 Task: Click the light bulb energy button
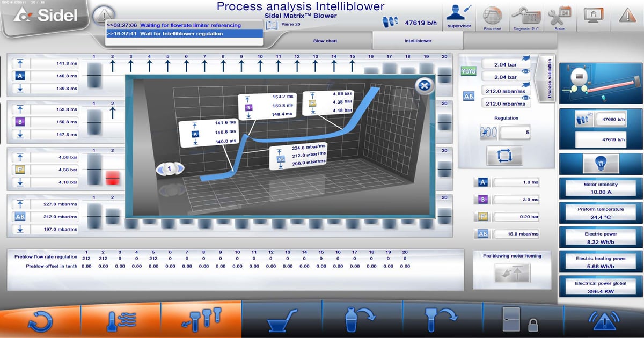[x=599, y=164]
